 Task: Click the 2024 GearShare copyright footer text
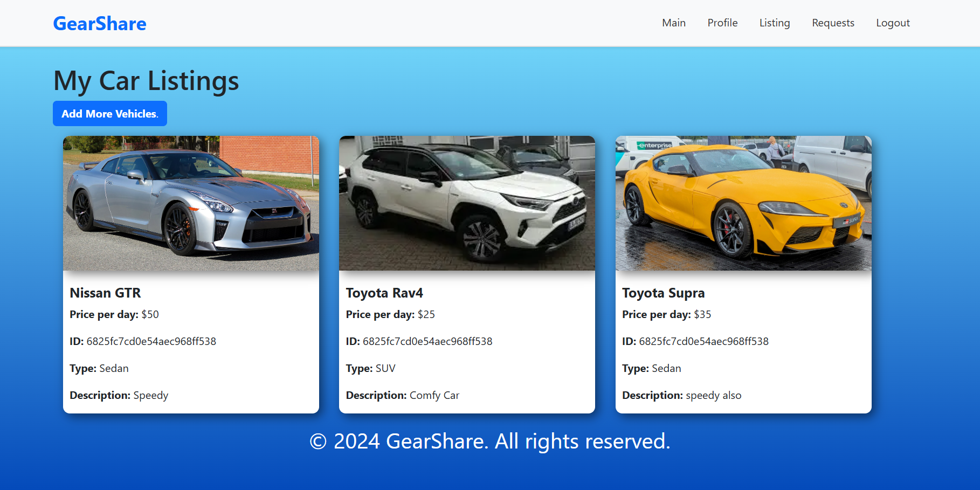click(490, 441)
